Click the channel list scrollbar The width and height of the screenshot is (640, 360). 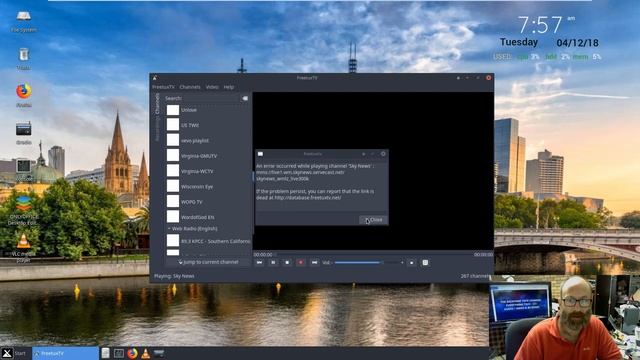(253, 176)
